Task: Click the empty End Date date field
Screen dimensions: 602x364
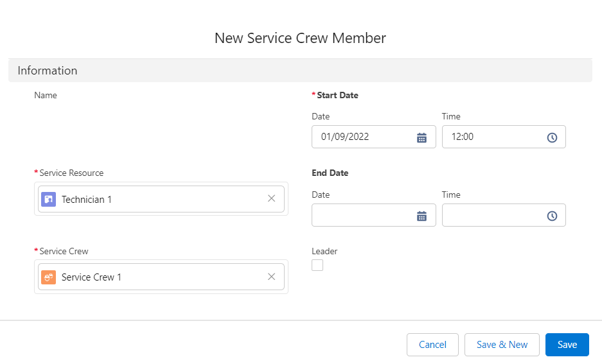Action: (363, 215)
